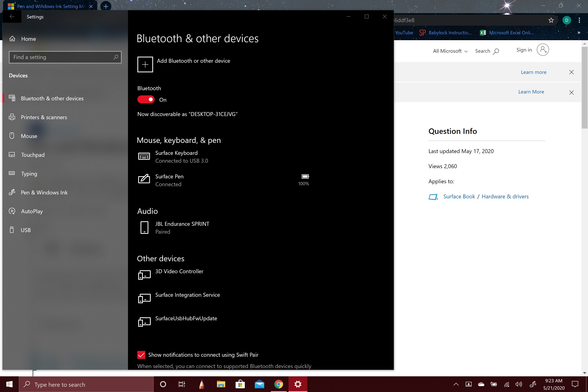Expand the All Microsoft dropdown
Screen dimensions: 588x392
tap(450, 51)
